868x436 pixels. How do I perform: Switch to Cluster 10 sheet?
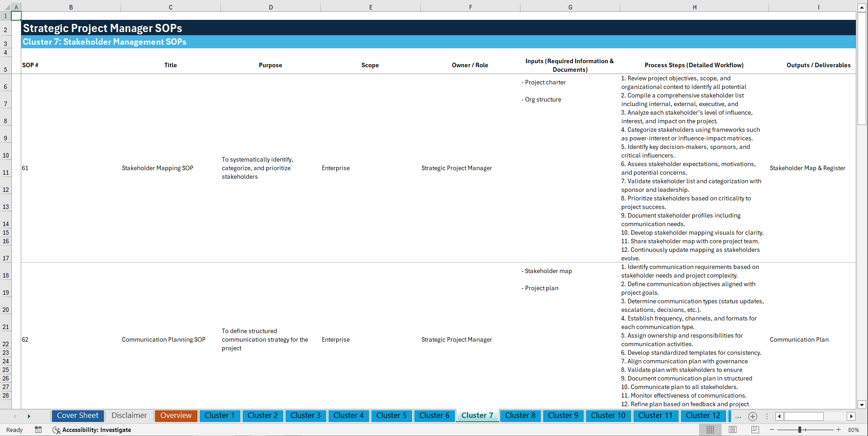coord(608,416)
